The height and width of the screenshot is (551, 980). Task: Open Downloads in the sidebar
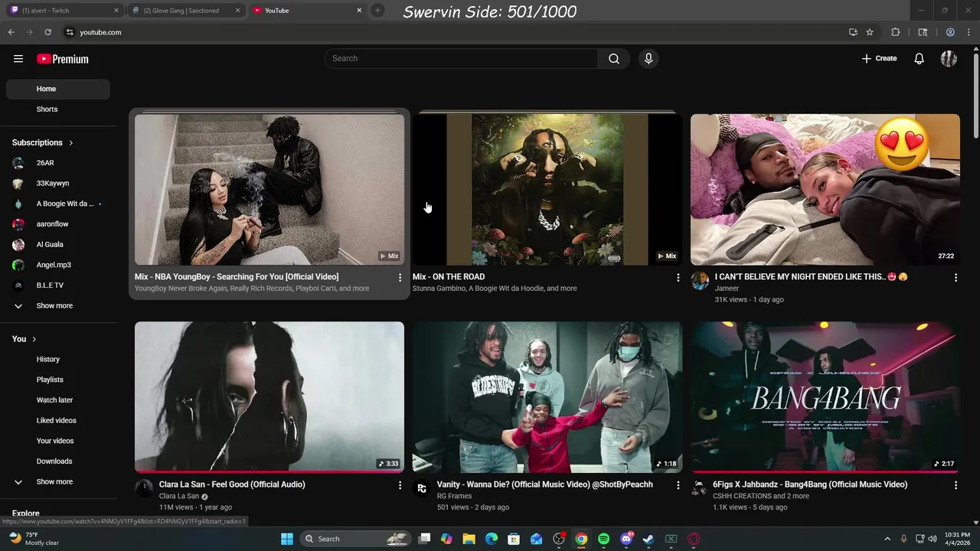point(58,461)
